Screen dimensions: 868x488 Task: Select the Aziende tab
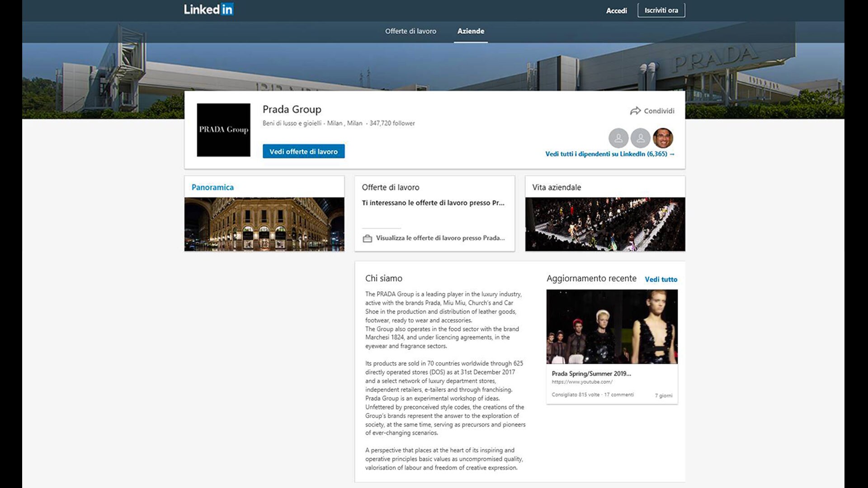coord(471,31)
